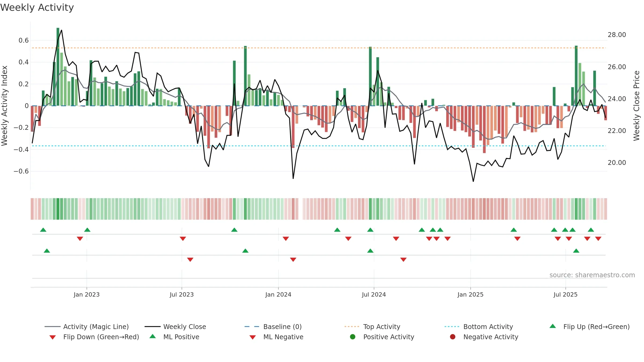The image size is (644, 362).
Task: Toggle the ML Negative legend entry
Action: (x=276, y=337)
